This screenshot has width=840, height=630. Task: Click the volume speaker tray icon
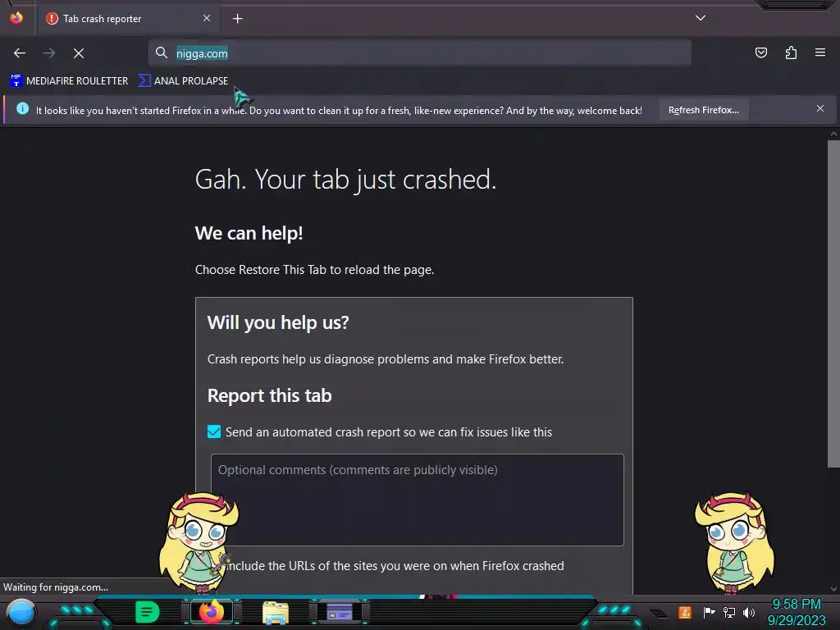click(748, 612)
